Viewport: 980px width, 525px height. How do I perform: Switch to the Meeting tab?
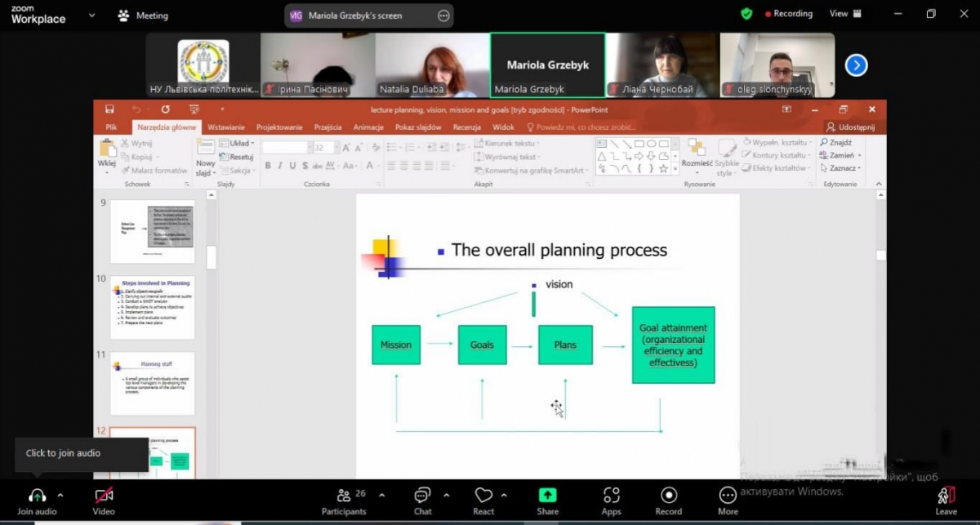click(x=144, y=15)
